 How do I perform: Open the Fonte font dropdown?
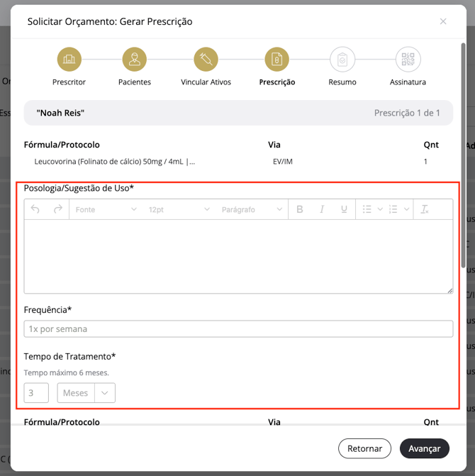106,209
